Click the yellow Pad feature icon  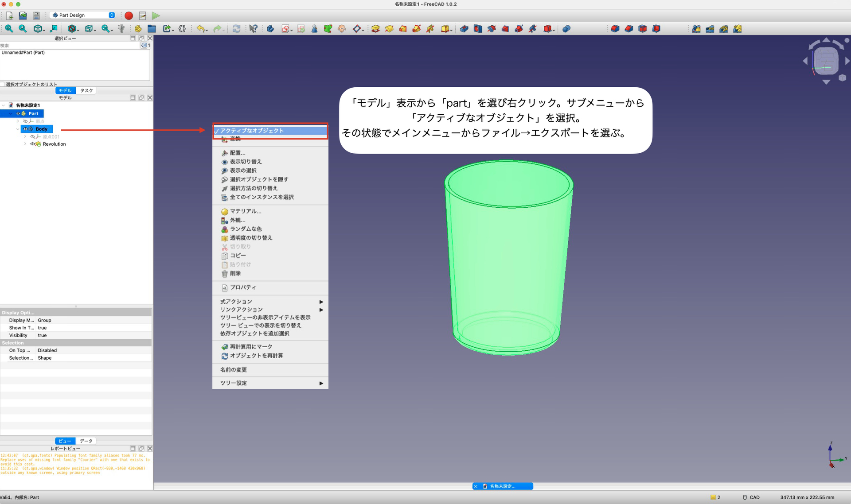pyautogui.click(x=375, y=29)
